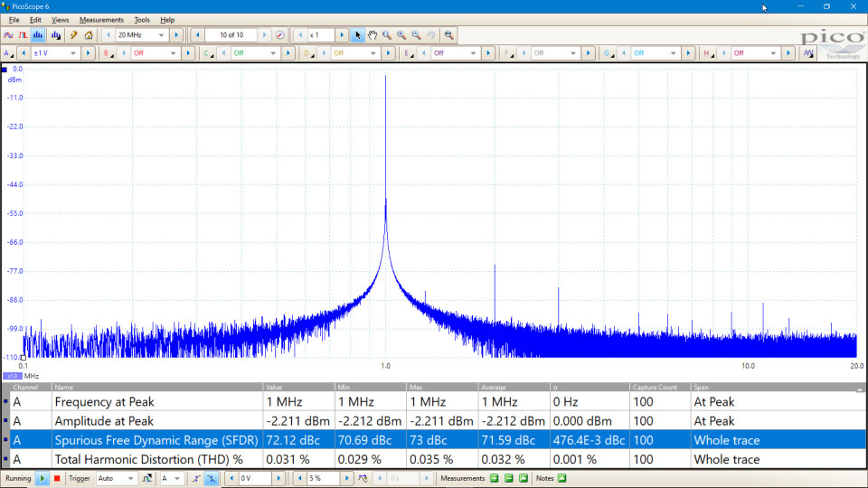868x488 pixels.
Task: Click the channel A options button
Action: [x=9, y=53]
